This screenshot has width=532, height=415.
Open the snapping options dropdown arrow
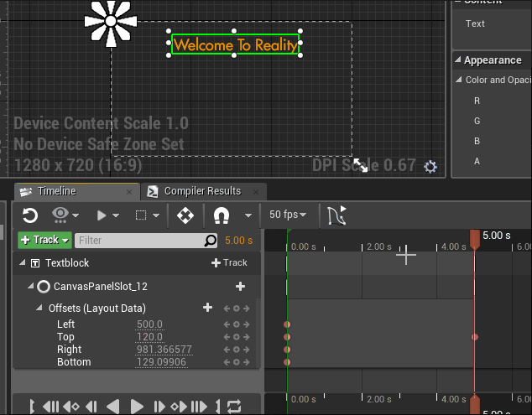pos(248,215)
